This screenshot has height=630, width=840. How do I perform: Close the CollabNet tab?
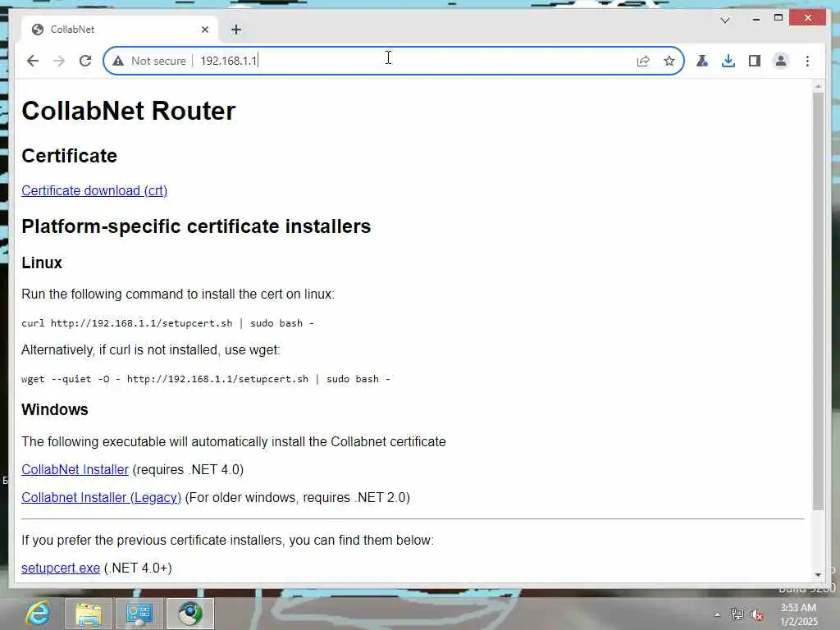click(x=204, y=30)
